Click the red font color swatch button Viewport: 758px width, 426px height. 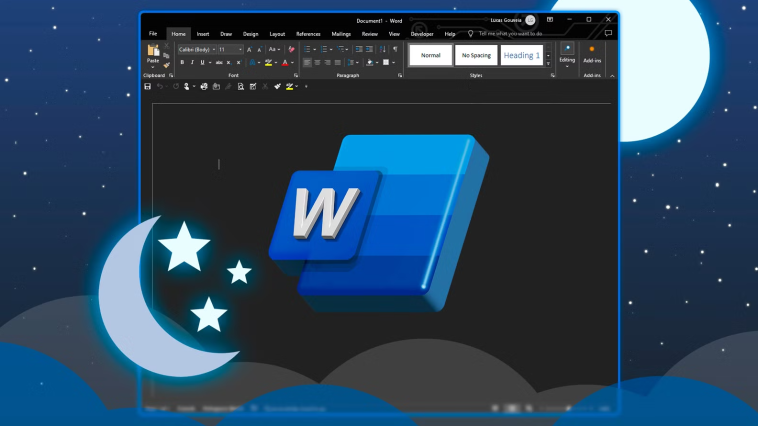pos(285,62)
